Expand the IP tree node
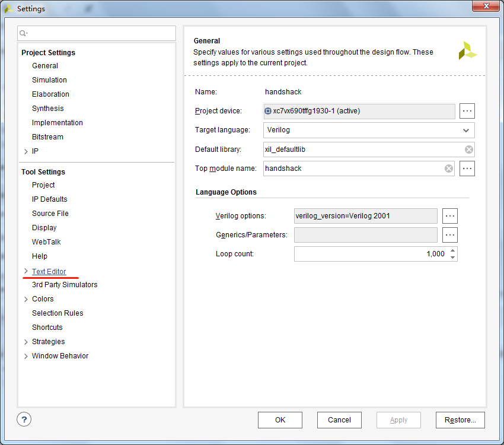The height and width of the screenshot is (445, 504). [x=26, y=151]
